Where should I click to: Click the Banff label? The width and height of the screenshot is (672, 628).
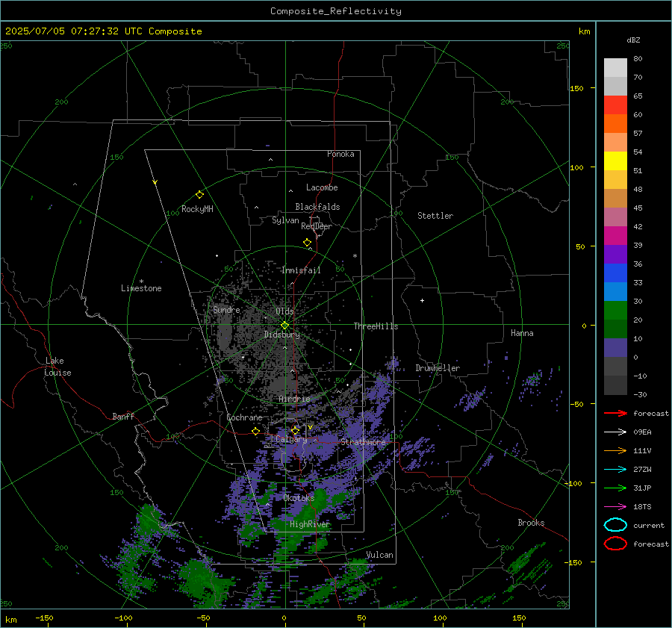point(123,416)
